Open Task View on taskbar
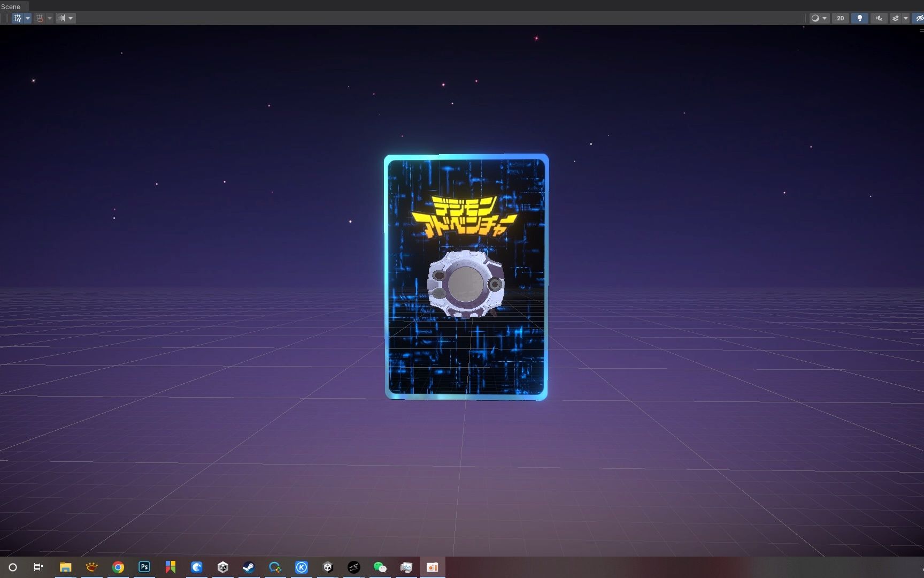The width and height of the screenshot is (924, 578). click(38, 567)
